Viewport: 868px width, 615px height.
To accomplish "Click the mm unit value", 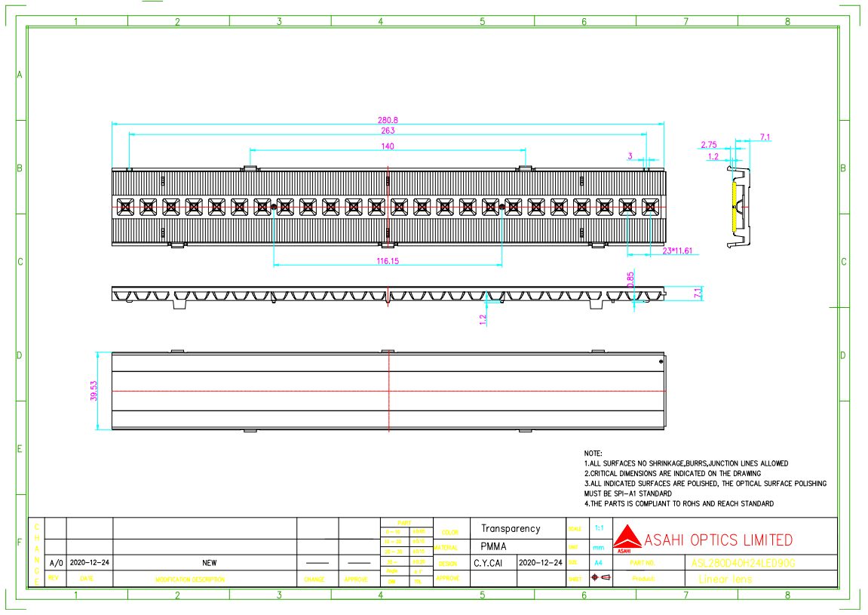I will point(599,547).
